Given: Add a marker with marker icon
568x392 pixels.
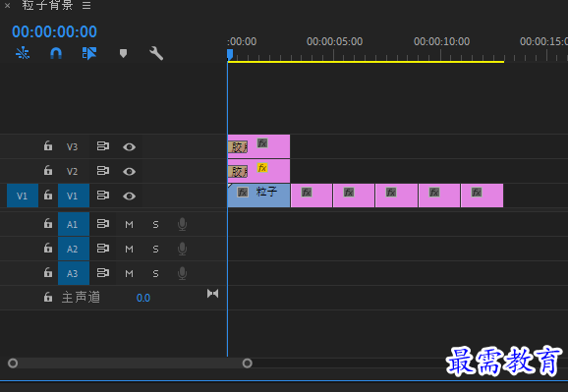Looking at the screenshot, I should pos(123,54).
